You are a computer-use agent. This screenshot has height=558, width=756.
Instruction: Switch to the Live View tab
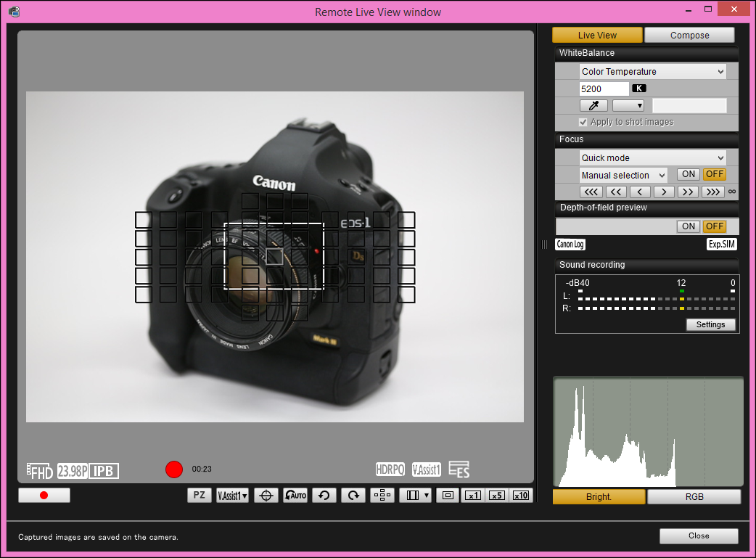(597, 36)
